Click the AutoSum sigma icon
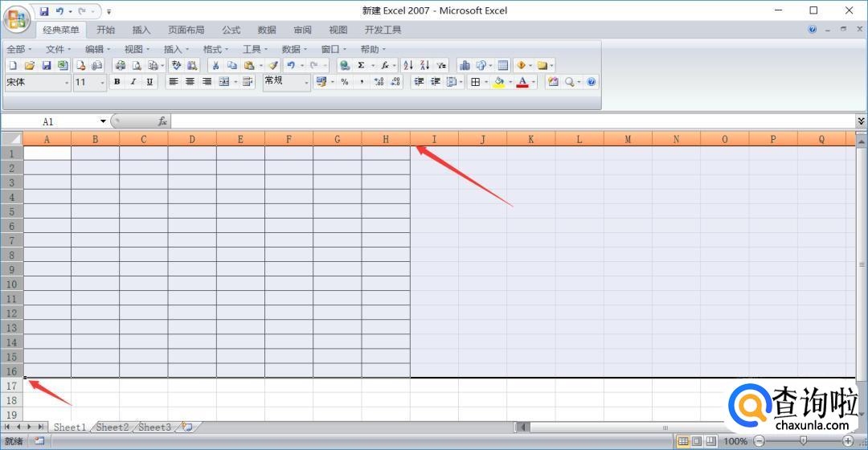 pyautogui.click(x=361, y=65)
